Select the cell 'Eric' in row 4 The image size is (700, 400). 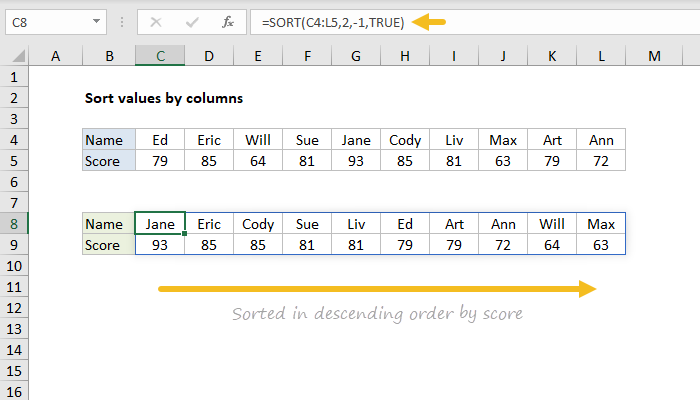tap(209, 140)
